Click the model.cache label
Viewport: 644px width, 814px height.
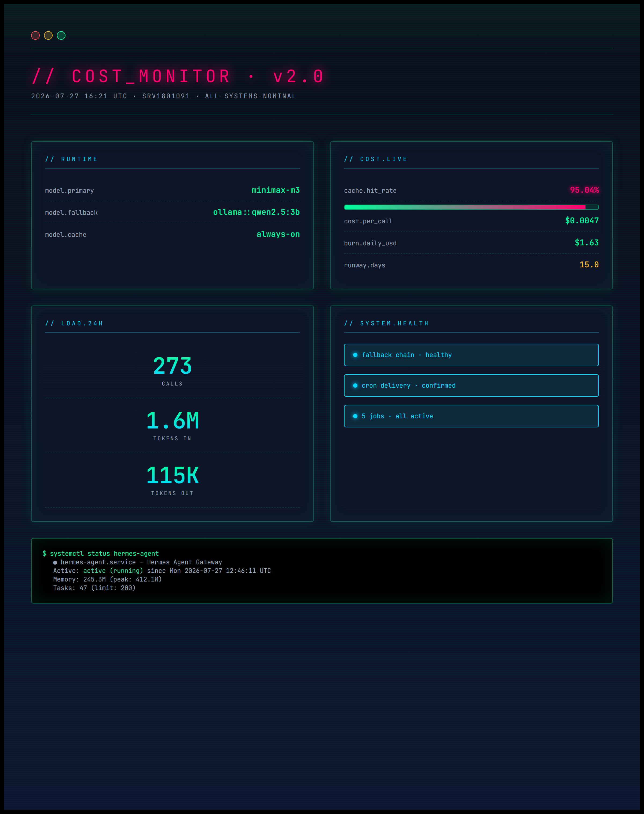click(x=65, y=235)
